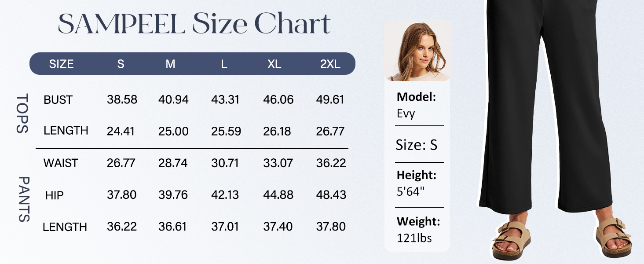The width and height of the screenshot is (644, 264).
Task: Click the HIP row label
Action: [x=55, y=195]
